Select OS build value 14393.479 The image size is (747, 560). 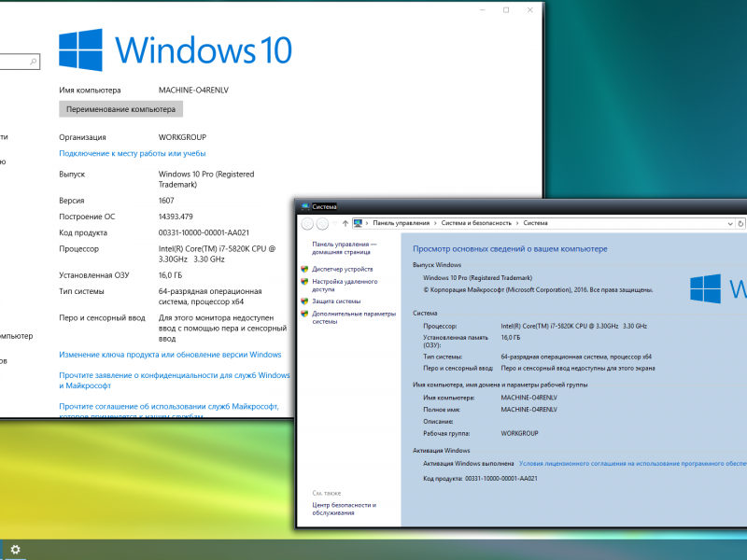[176, 217]
